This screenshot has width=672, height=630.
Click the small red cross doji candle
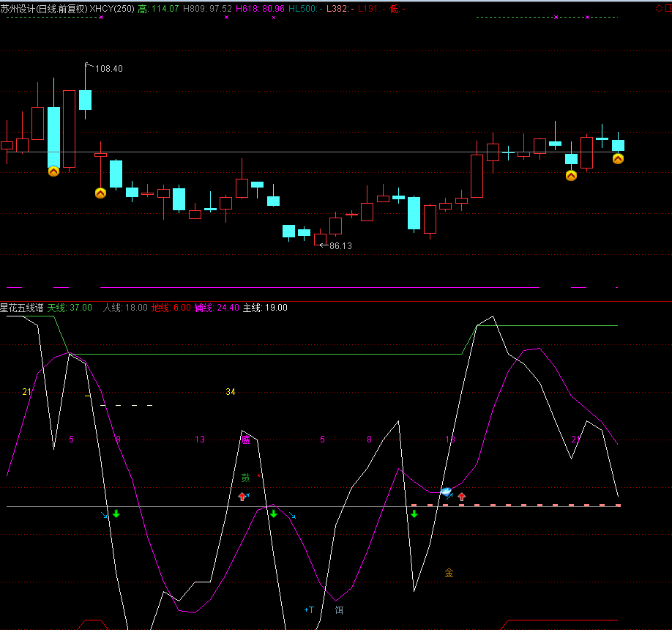tap(352, 214)
